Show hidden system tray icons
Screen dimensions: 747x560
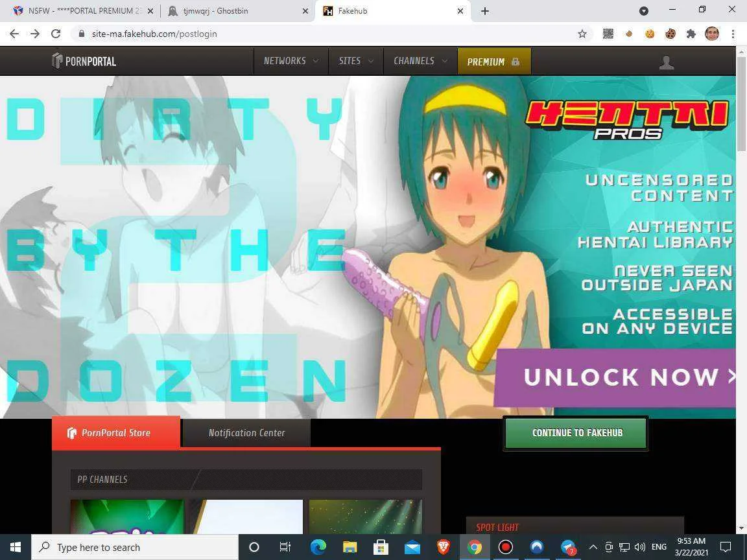coord(593,547)
